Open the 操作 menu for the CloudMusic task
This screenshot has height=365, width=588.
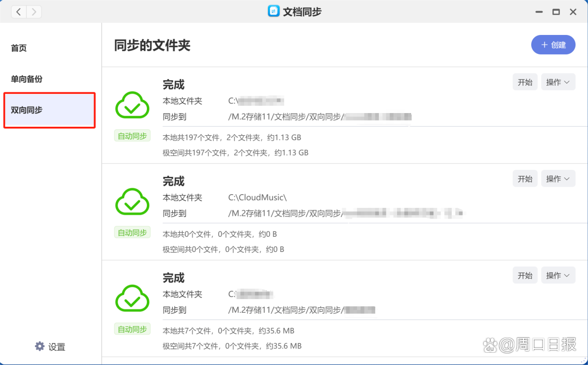coord(558,178)
